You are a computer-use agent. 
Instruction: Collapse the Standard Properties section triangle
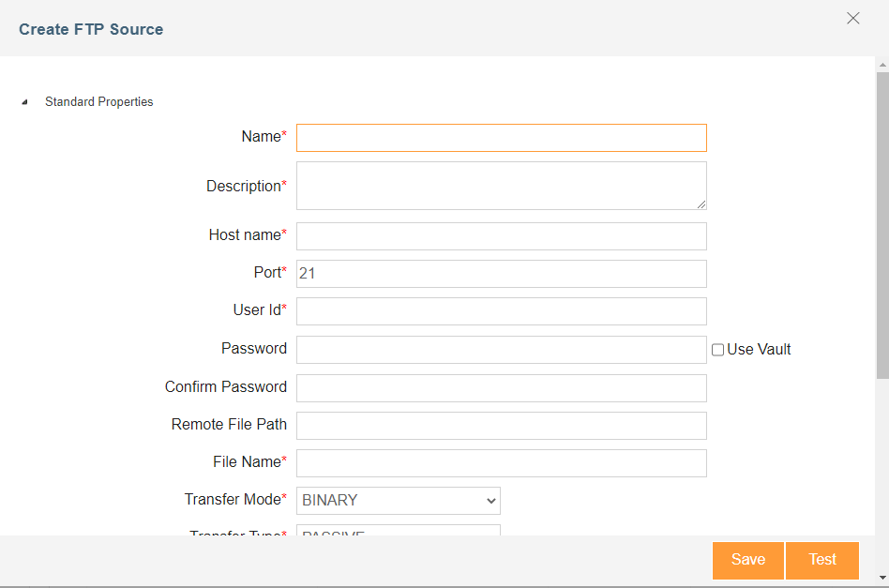(25, 102)
